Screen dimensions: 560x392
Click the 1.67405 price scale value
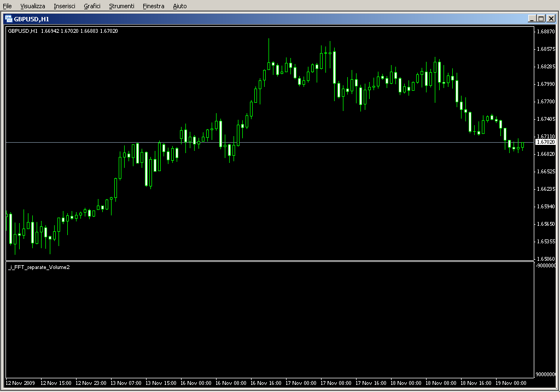point(546,119)
